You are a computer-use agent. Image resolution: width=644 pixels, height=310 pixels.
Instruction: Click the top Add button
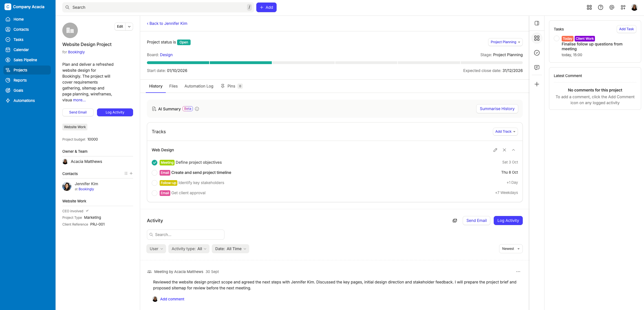tap(266, 7)
